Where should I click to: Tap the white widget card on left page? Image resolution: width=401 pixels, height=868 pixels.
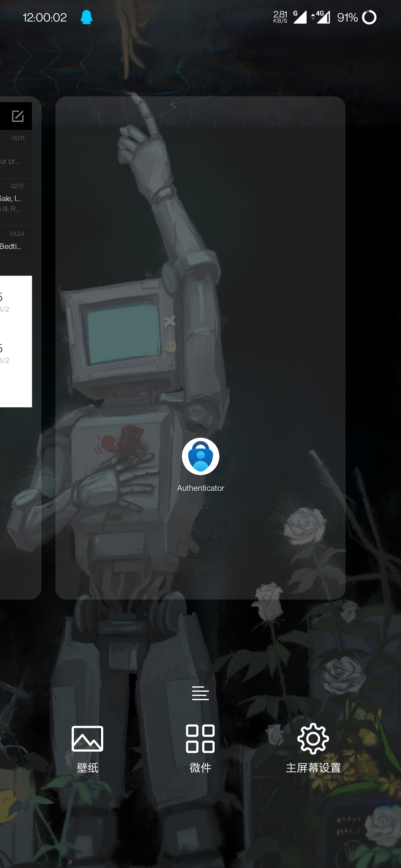pos(16,341)
